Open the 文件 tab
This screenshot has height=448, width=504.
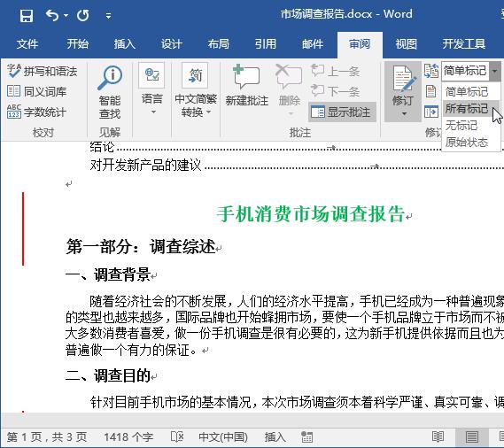[x=27, y=43]
